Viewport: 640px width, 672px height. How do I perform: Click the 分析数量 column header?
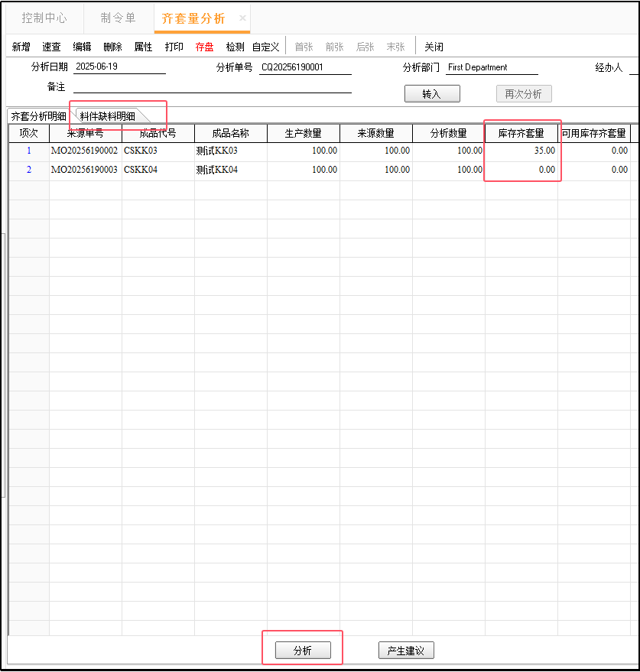click(448, 133)
